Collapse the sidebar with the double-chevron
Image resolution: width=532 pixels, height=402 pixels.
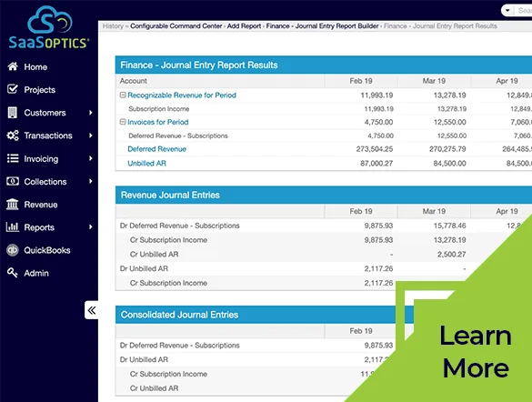point(92,310)
